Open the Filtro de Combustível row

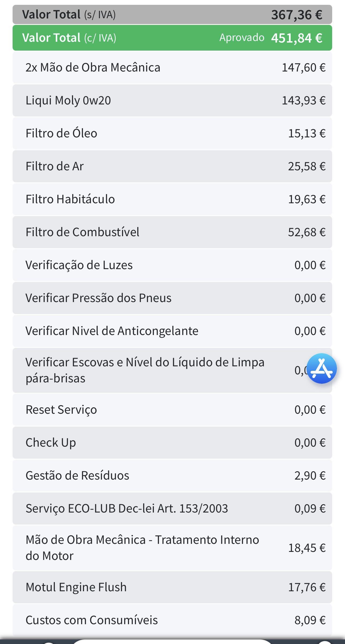tap(172, 232)
